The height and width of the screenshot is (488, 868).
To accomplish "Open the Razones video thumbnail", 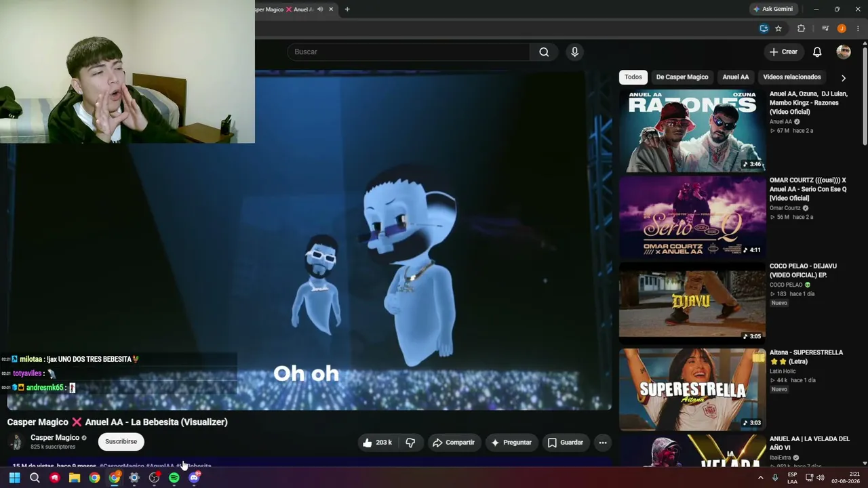I will click(x=692, y=131).
